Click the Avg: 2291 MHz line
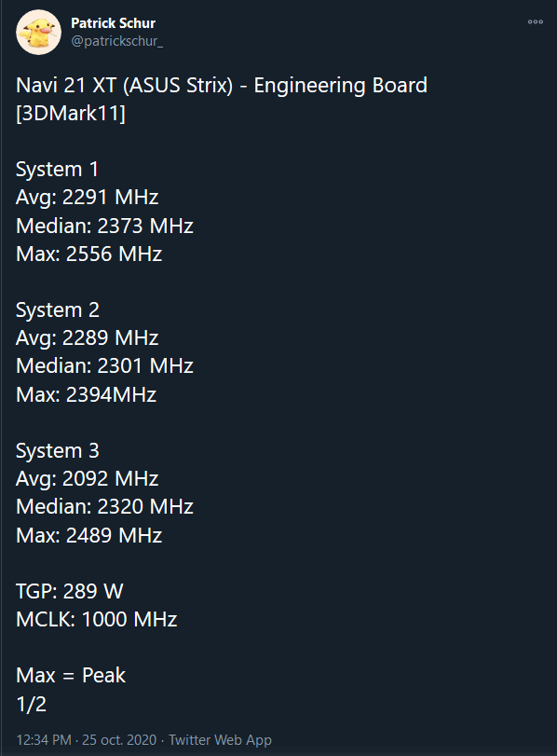The width and height of the screenshot is (557, 756). [88, 198]
